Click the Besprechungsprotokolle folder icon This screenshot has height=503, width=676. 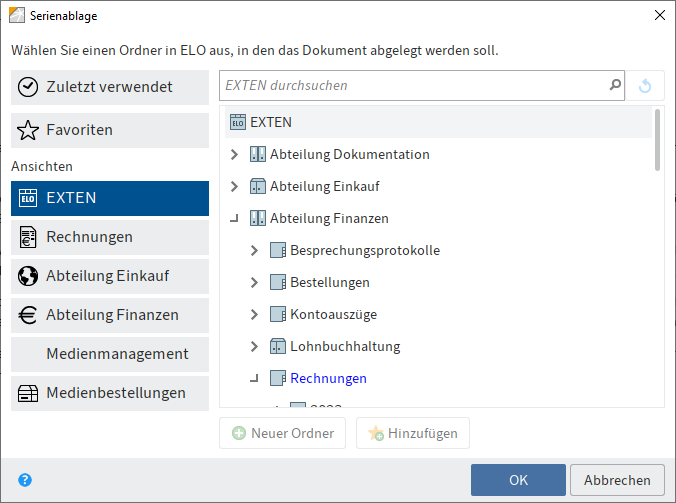coord(278,250)
